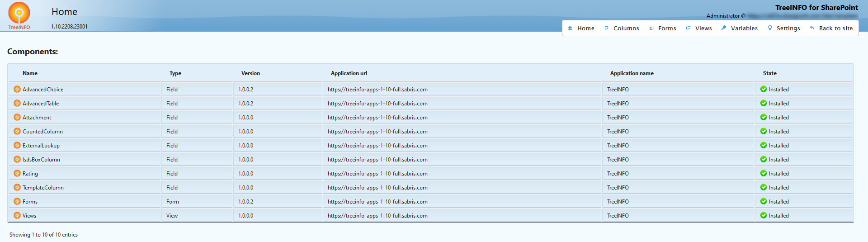Click the Settings lightbulb icon in navigation
The height and width of the screenshot is (242, 868).
pyautogui.click(x=770, y=28)
